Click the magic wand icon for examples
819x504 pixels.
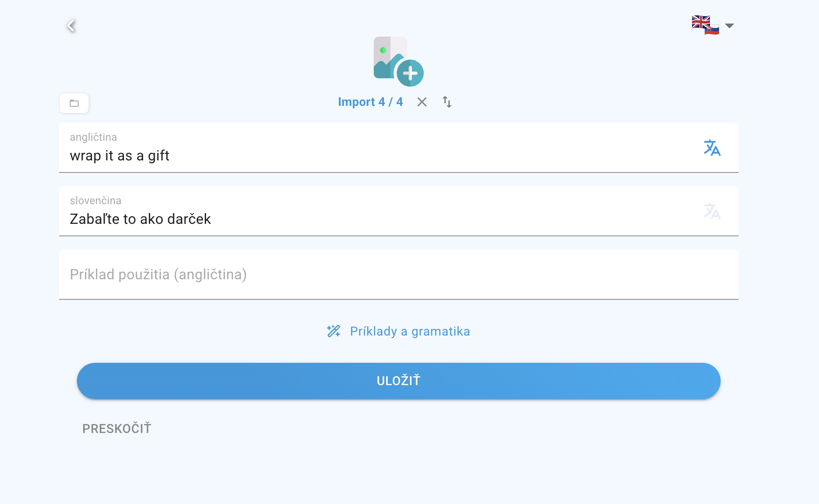pos(333,331)
